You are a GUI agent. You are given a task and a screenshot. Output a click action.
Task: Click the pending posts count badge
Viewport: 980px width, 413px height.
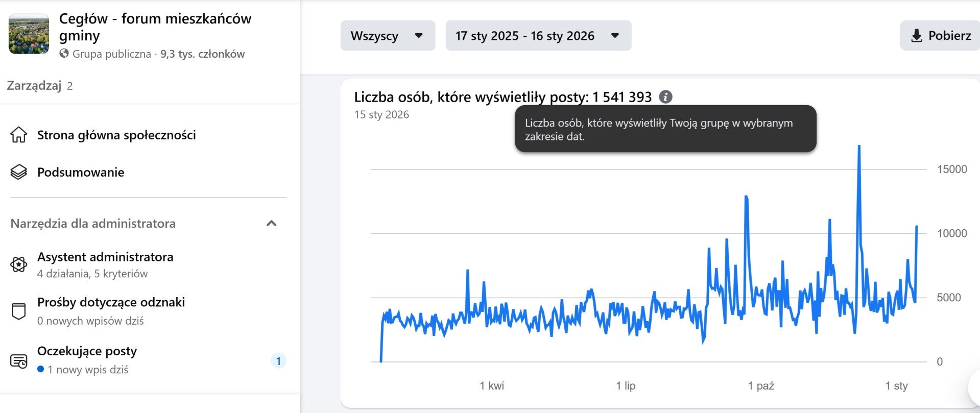(278, 361)
